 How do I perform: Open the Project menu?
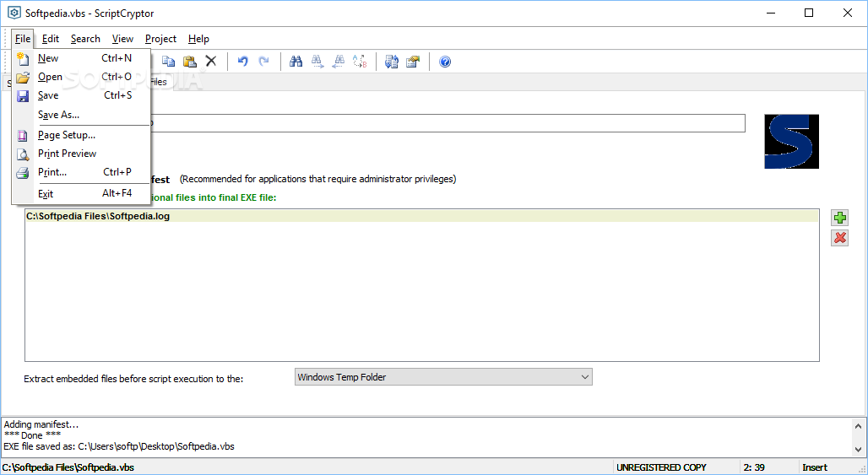click(x=160, y=39)
